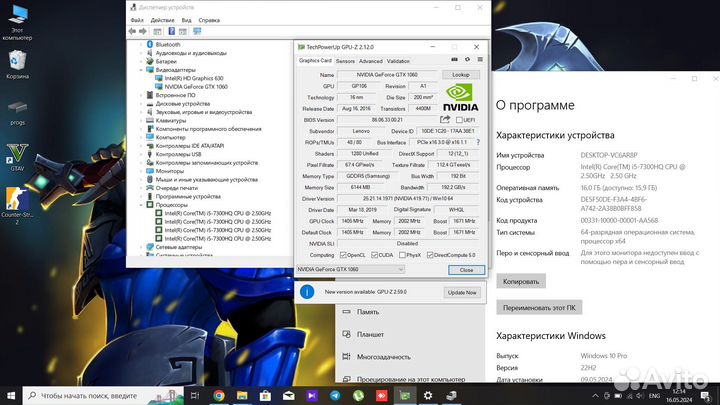Open the Settings gear on the taskbar
The width and height of the screenshot is (720, 405).
click(x=428, y=395)
